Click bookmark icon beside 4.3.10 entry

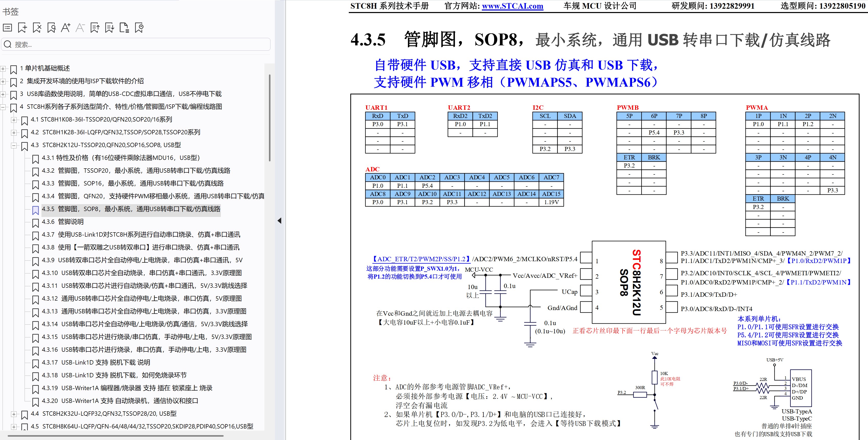coord(35,274)
